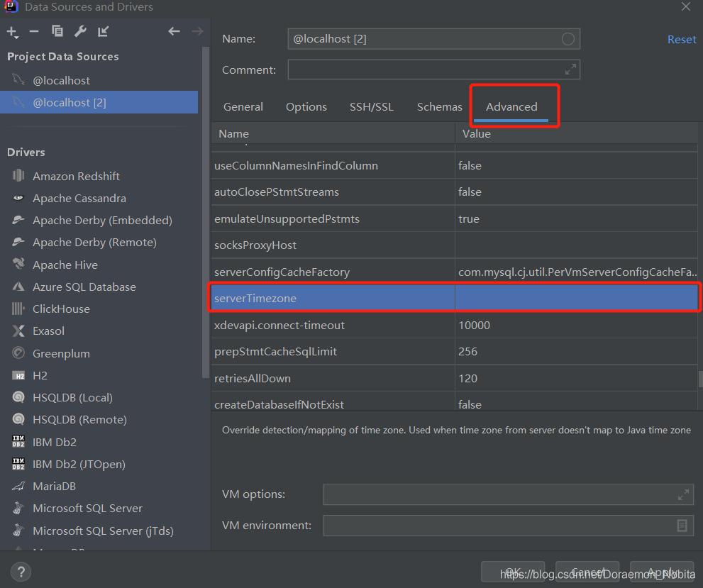Open the Advanced tab

[x=511, y=106]
